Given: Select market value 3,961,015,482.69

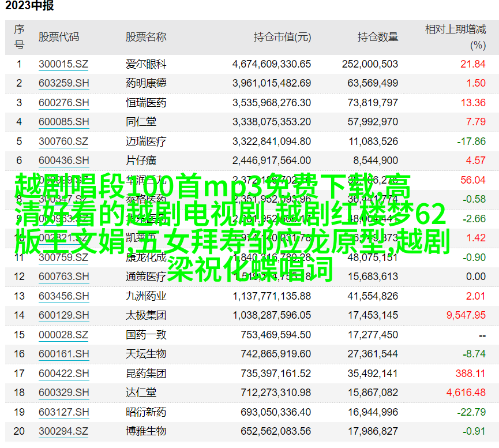Looking at the screenshot, I should (x=272, y=84).
